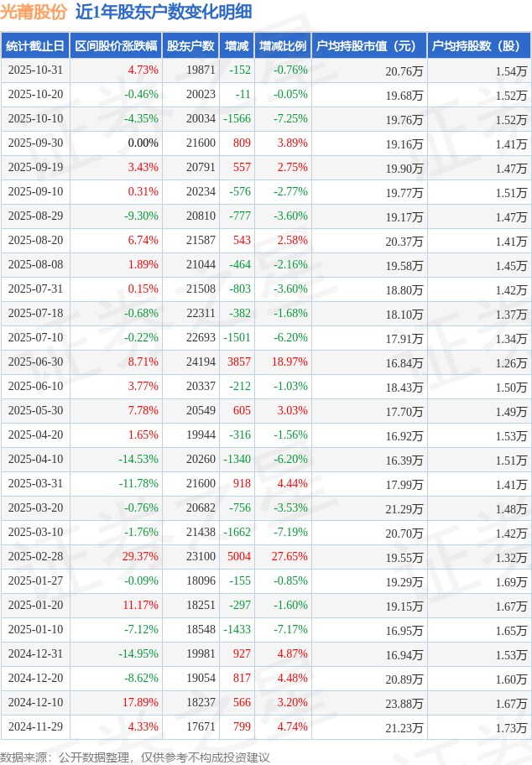Select the 1.73万 average shares cell

[510, 727]
